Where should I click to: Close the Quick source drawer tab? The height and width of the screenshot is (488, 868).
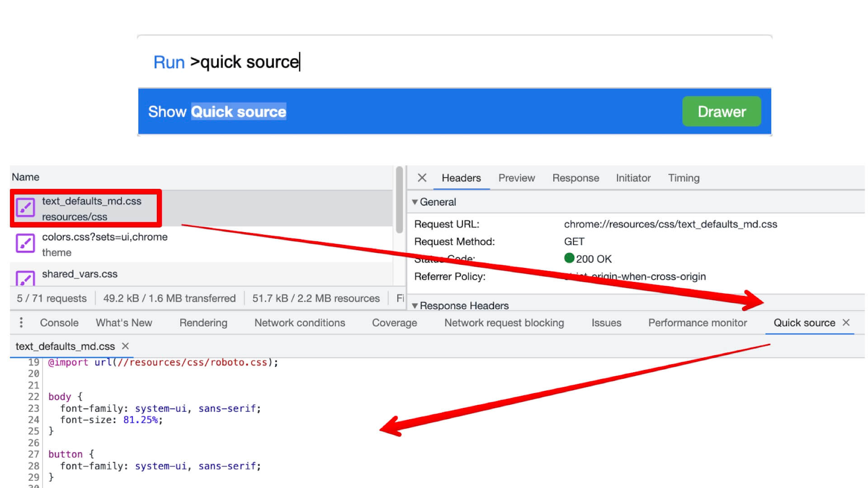[x=847, y=323]
